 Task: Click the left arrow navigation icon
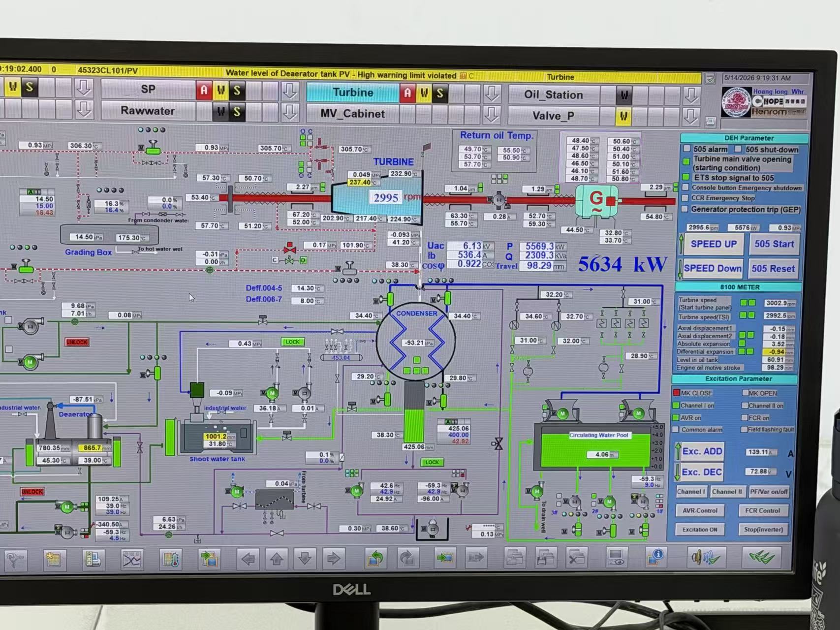pyautogui.click(x=248, y=559)
